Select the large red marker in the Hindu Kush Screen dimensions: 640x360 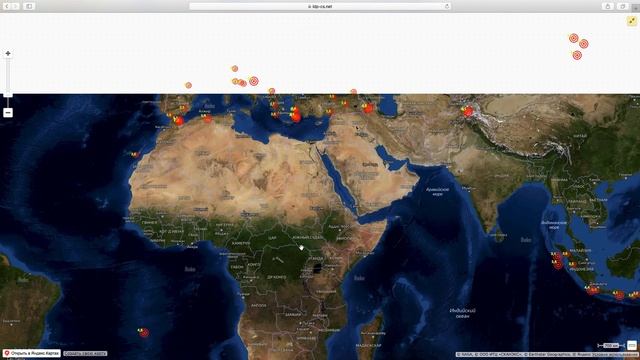pyautogui.click(x=468, y=111)
